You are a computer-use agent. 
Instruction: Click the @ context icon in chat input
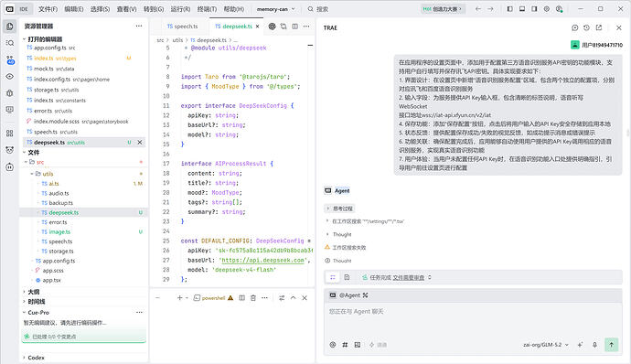[332, 345]
